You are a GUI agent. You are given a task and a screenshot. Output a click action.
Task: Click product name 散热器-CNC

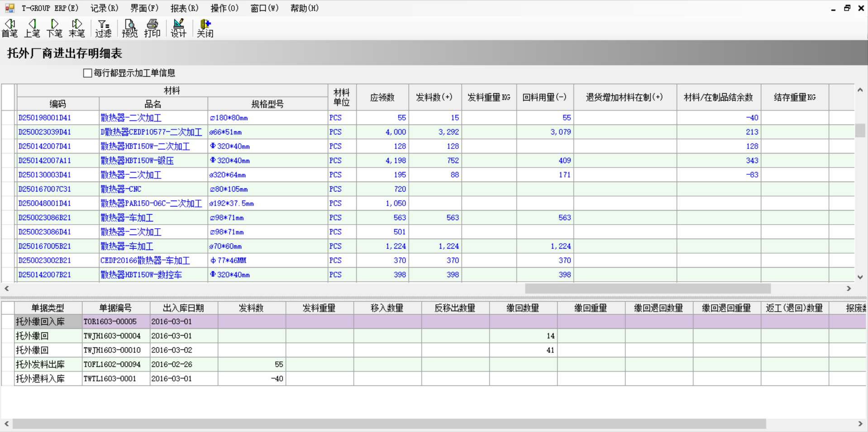point(121,189)
